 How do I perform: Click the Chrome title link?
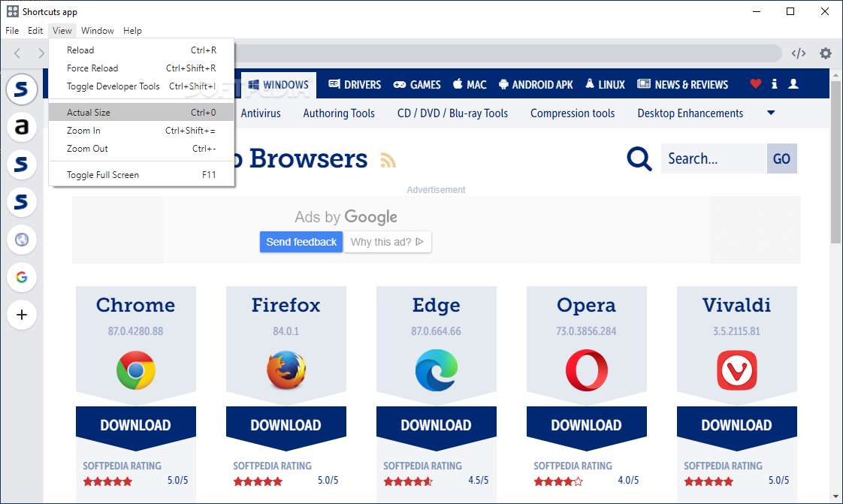pyautogui.click(x=135, y=305)
